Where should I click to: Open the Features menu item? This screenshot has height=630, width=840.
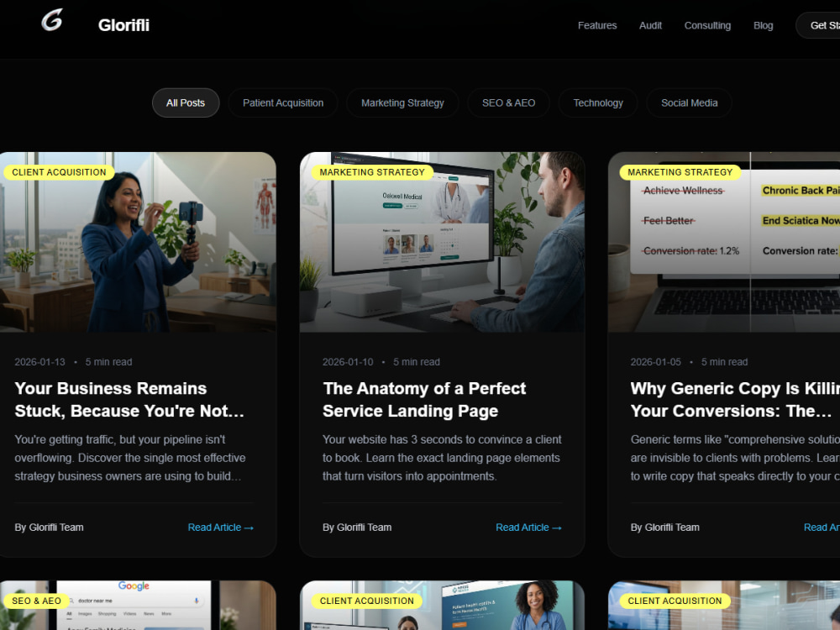[596, 25]
